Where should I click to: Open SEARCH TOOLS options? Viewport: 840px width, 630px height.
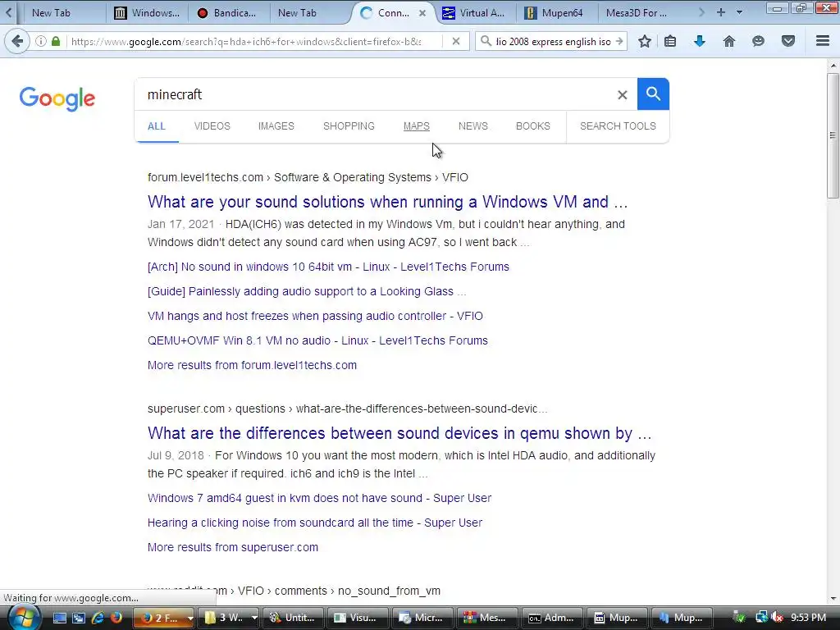tap(618, 126)
